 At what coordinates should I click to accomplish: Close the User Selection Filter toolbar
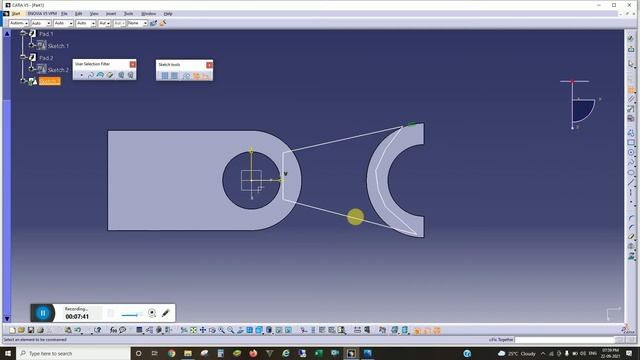coord(133,64)
